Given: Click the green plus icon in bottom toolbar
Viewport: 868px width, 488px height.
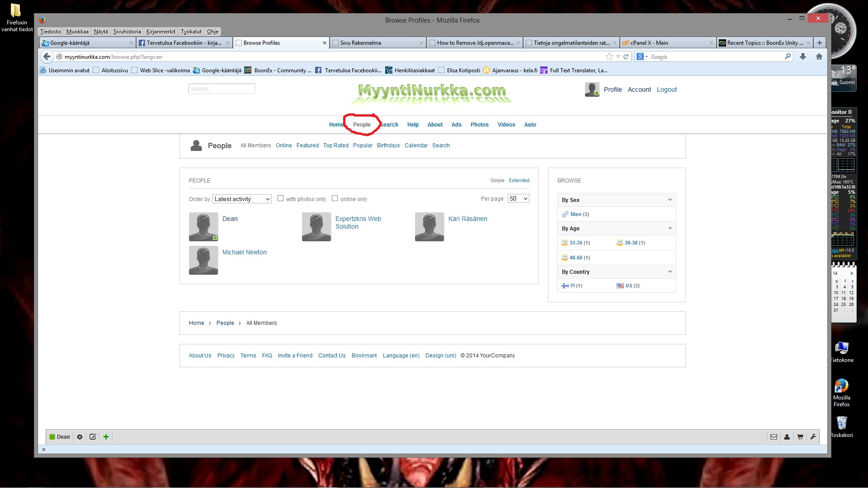Looking at the screenshot, I should click(x=106, y=437).
